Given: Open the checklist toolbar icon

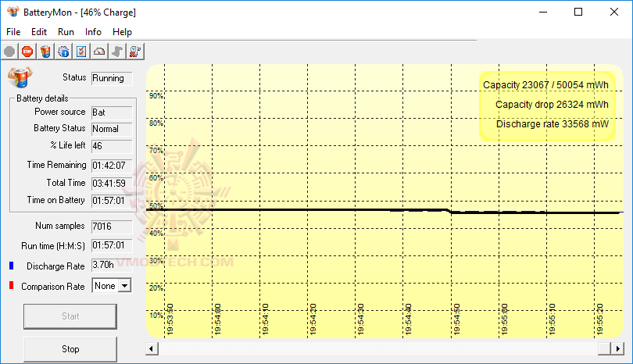Looking at the screenshot, I should (81, 52).
